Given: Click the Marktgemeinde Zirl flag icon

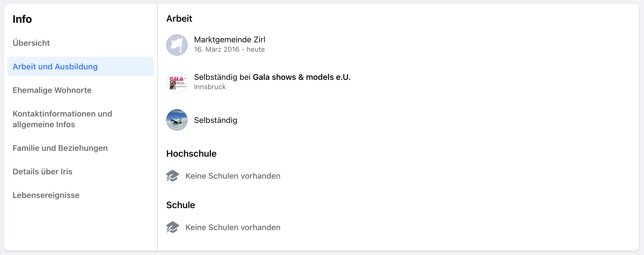Looking at the screenshot, I should 177,45.
